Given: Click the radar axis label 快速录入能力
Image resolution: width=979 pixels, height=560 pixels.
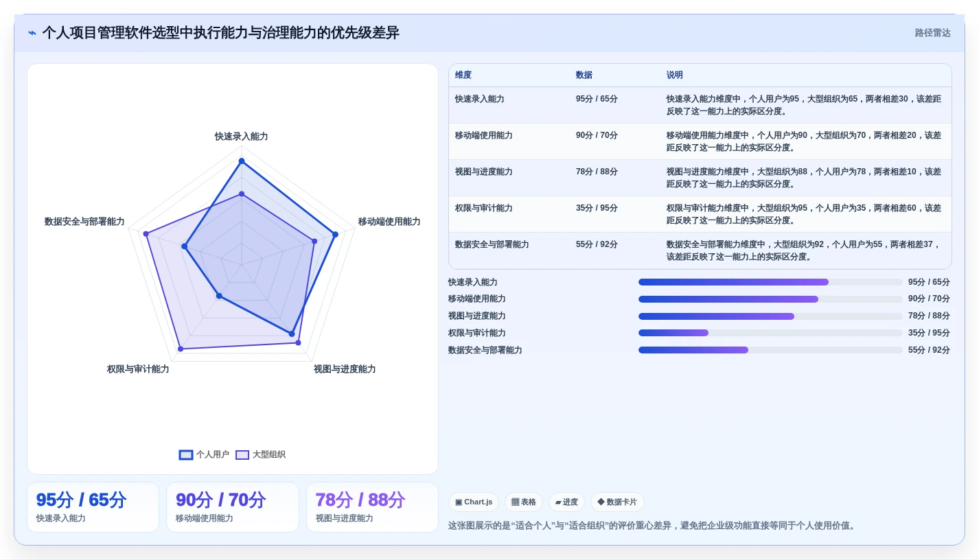Looking at the screenshot, I should 242,137.
